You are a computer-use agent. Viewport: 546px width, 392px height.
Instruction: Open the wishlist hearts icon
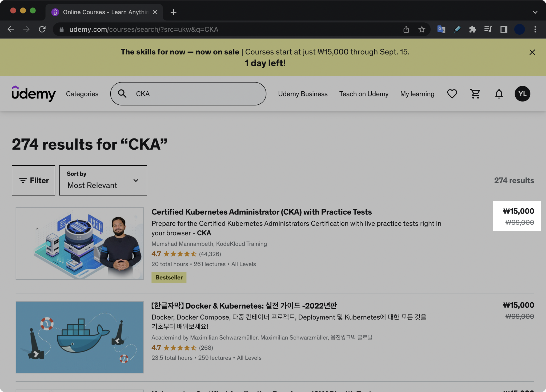452,94
